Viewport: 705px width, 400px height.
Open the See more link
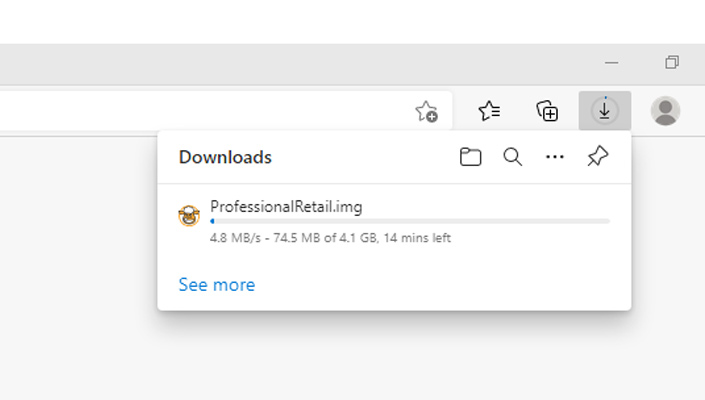[217, 285]
